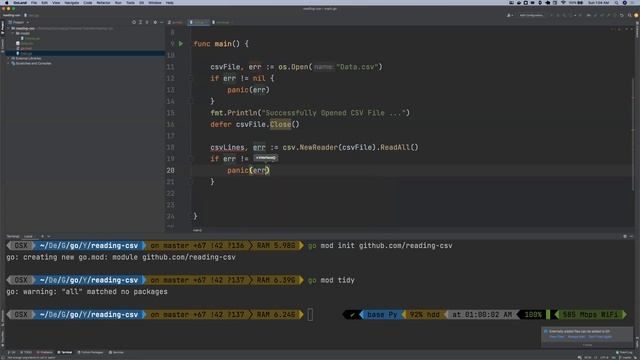Select Scratches and Consoles tree item
Screen dimensions: 640x360
[x=33, y=63]
